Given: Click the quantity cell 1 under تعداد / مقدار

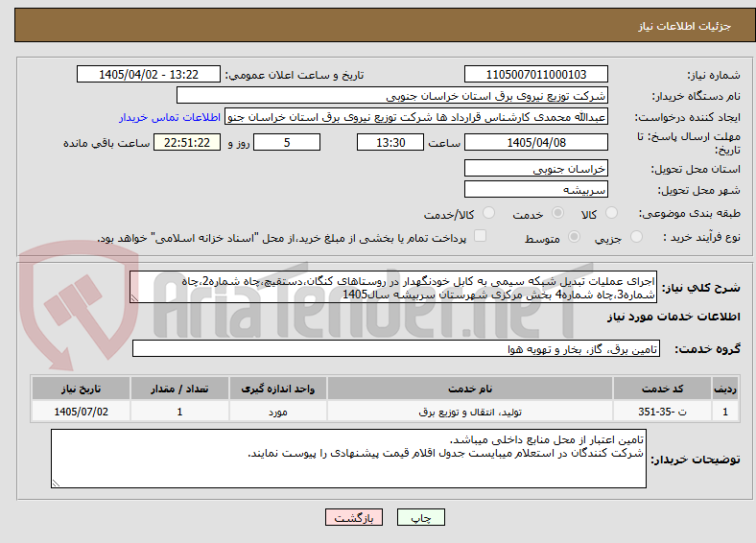Looking at the screenshot, I should click(179, 412).
